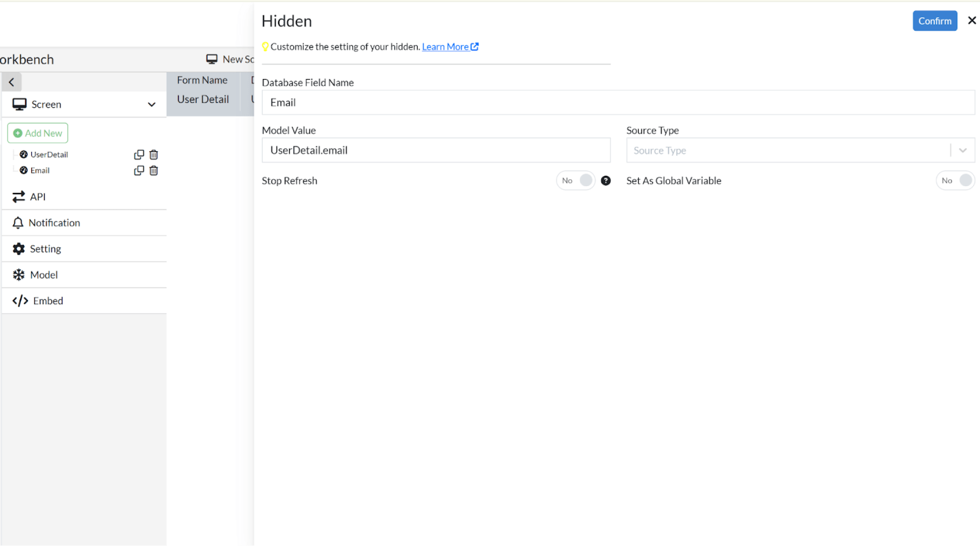Duplicate the Email screen entry

[x=138, y=170]
